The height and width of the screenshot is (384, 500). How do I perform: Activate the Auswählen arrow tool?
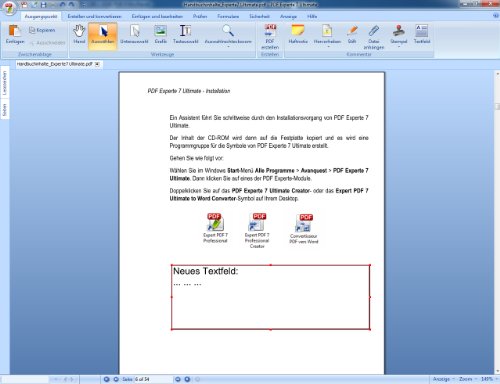(103, 35)
